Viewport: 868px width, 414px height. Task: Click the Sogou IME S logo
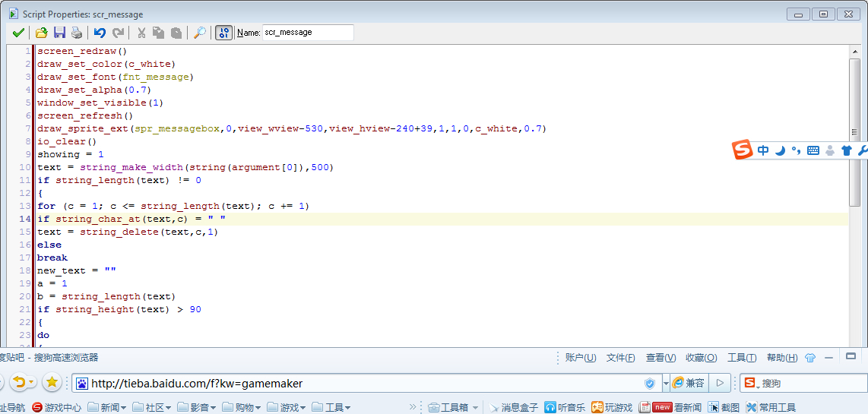(743, 150)
